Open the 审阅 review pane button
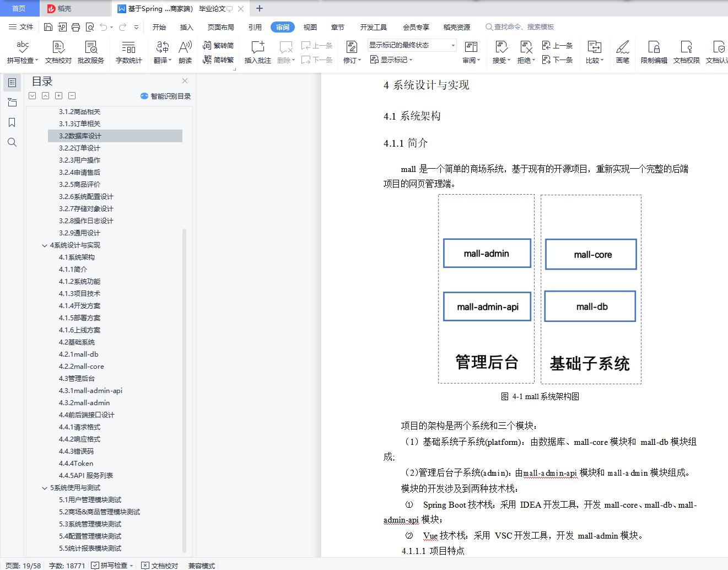This screenshot has height=570, width=728. [471, 52]
